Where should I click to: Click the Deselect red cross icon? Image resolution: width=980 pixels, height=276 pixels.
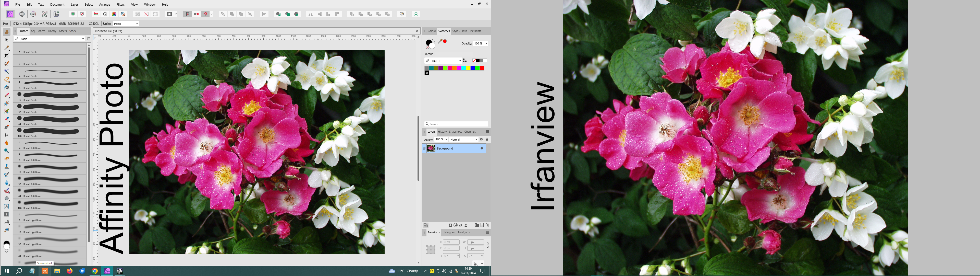pos(146,14)
